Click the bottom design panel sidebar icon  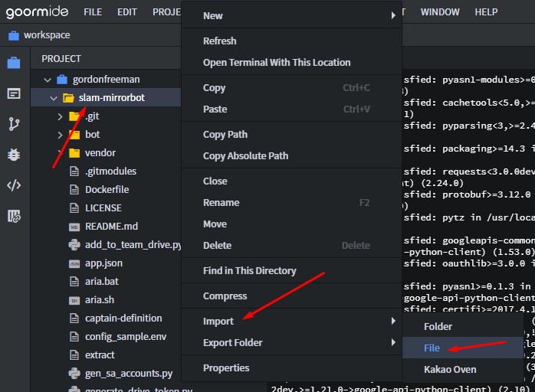point(14,216)
